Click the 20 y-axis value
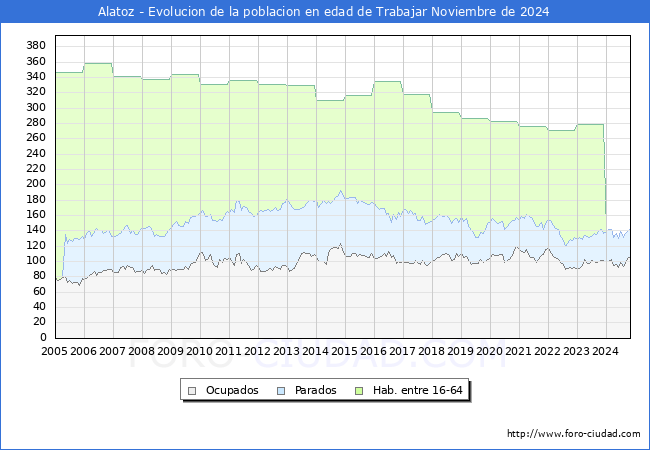Viewport: 650px width, 450px height. 39,322
